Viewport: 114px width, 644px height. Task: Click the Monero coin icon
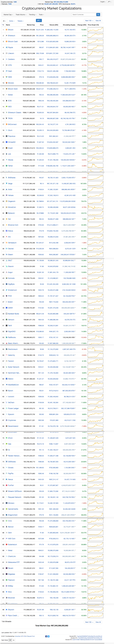[6, 83]
